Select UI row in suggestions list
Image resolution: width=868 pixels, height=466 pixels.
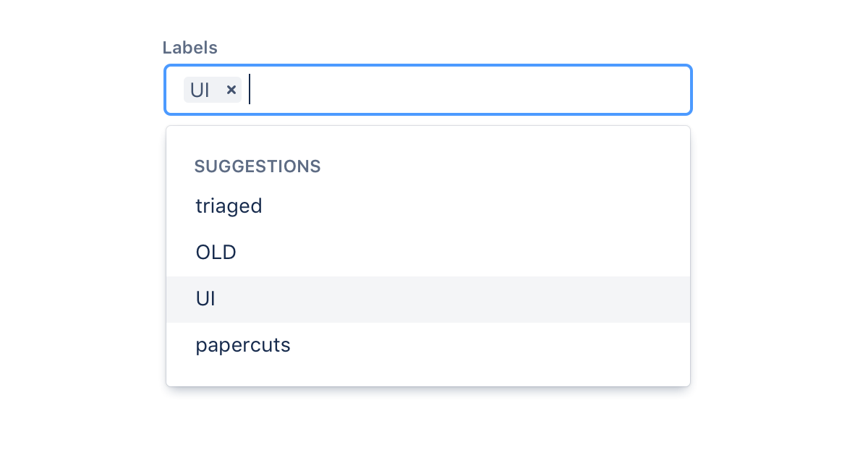coord(428,300)
